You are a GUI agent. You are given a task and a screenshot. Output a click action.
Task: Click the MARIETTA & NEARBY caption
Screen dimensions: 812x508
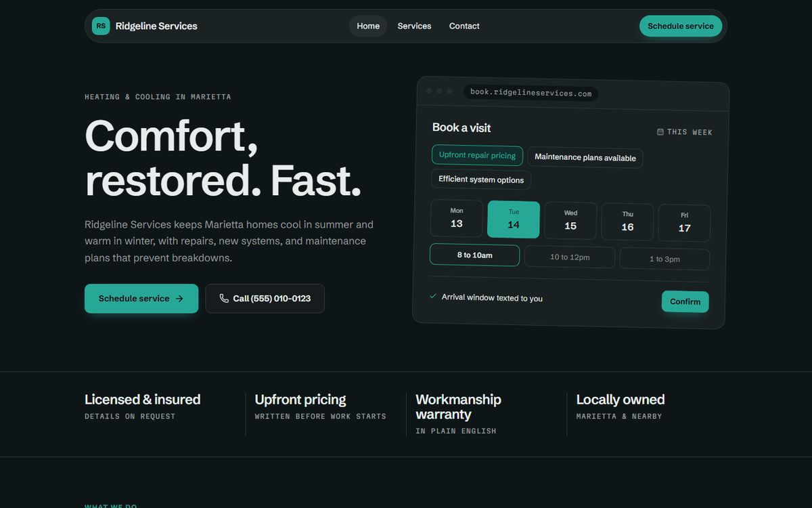[x=619, y=417]
